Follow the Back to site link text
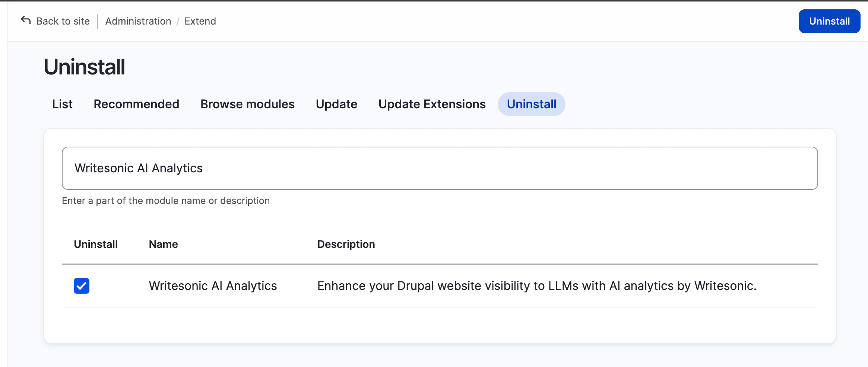Viewport: 868px width, 367px height. pyautogui.click(x=63, y=21)
